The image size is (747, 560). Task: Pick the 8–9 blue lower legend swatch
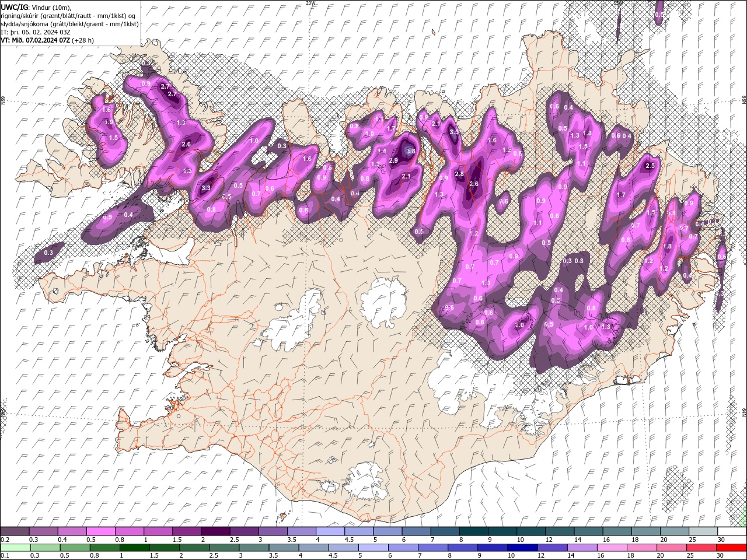pos(464,548)
